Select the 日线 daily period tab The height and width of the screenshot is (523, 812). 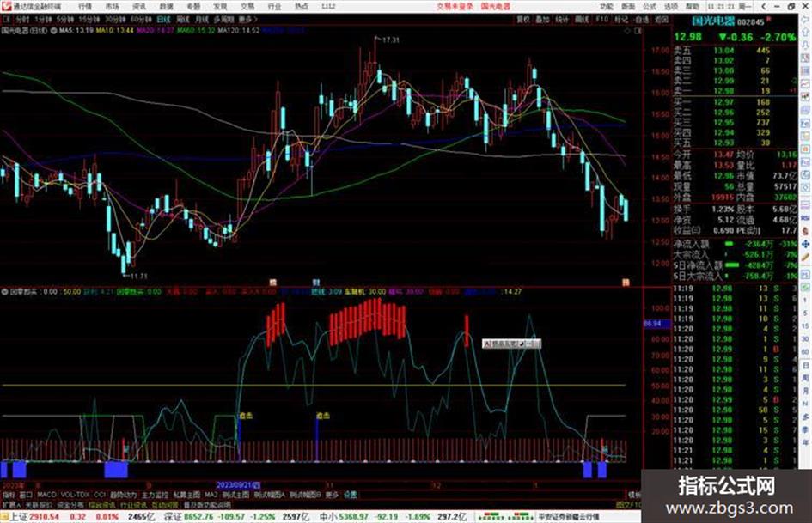tap(163, 19)
